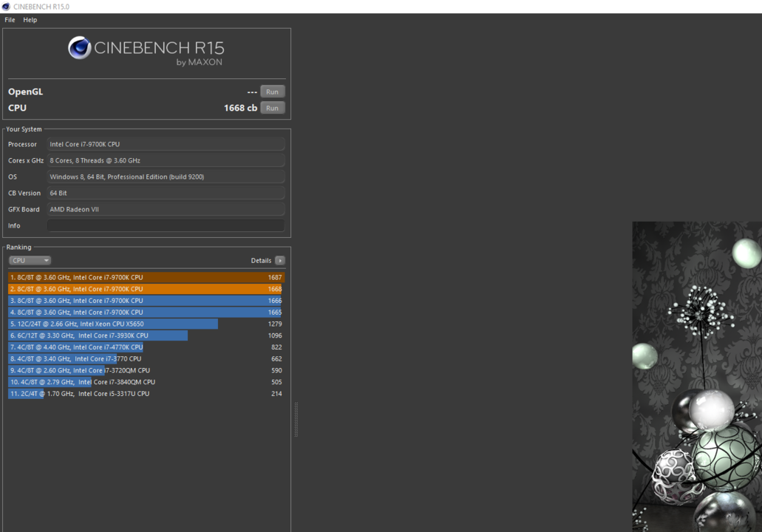Click the rendered spheres preview image
Image resolution: width=762 pixels, height=532 pixels.
697,377
